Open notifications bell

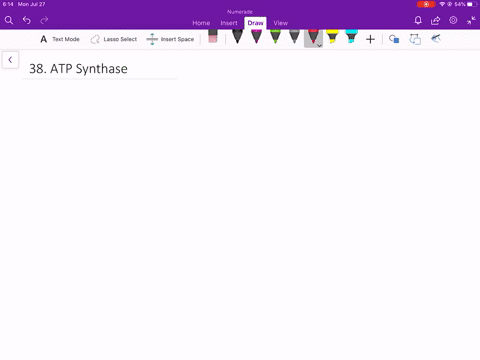pos(418,20)
